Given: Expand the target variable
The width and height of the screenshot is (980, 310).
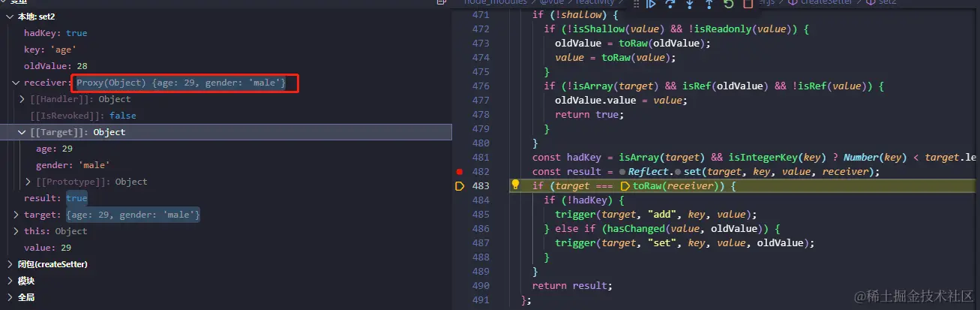Looking at the screenshot, I should click(16, 215).
